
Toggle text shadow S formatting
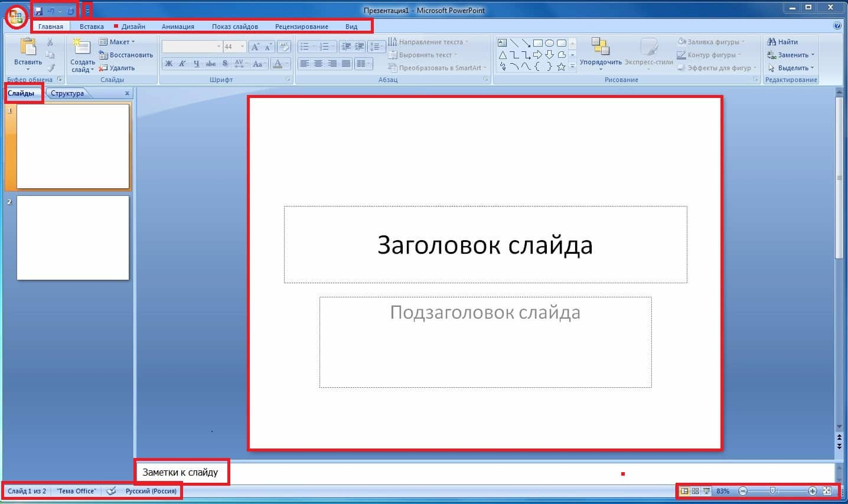(x=225, y=64)
